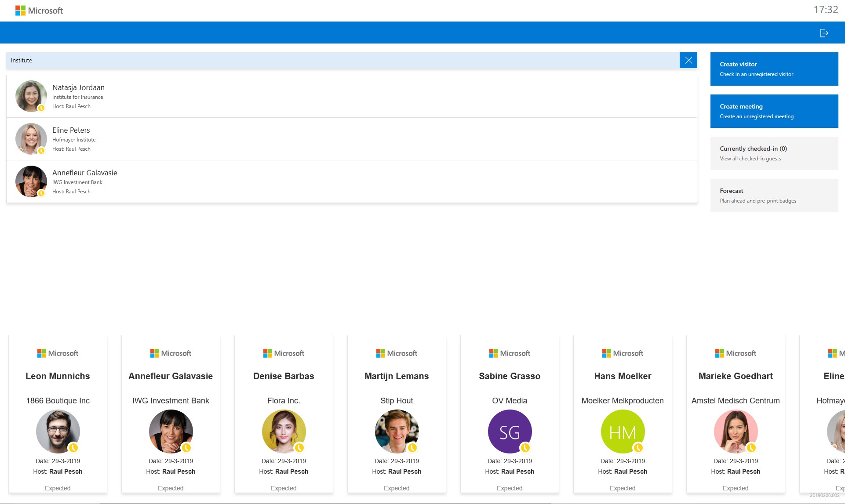Clear the search with the X button
This screenshot has height=504, width=845.
[x=688, y=60]
